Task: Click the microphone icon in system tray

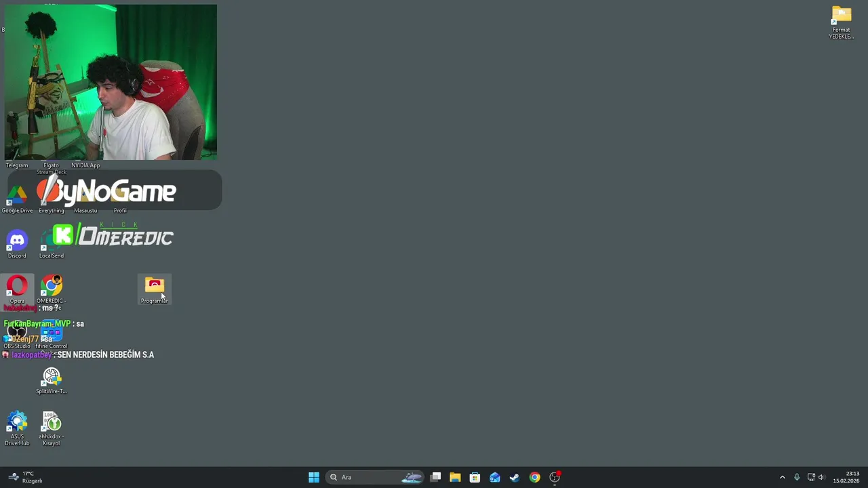Action: tap(797, 477)
